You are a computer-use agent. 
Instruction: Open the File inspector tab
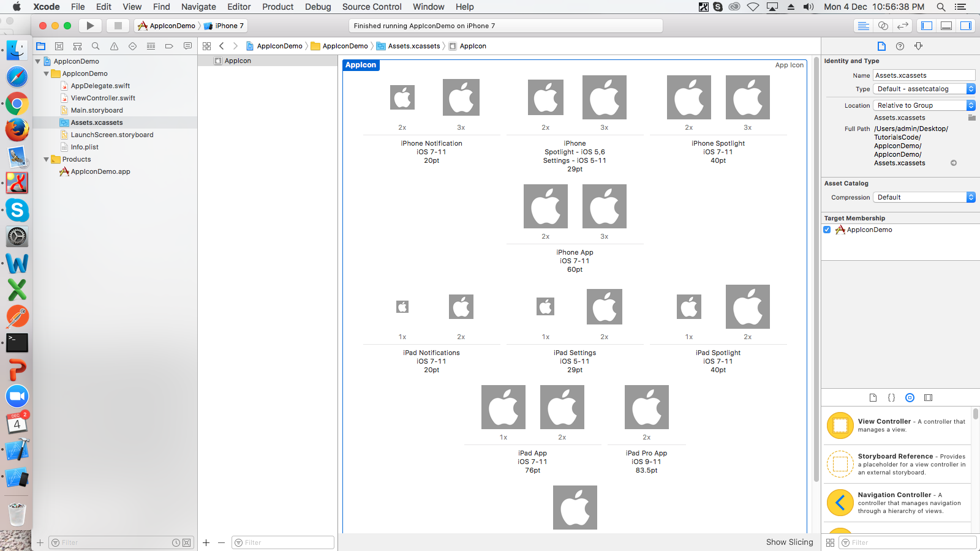point(881,46)
